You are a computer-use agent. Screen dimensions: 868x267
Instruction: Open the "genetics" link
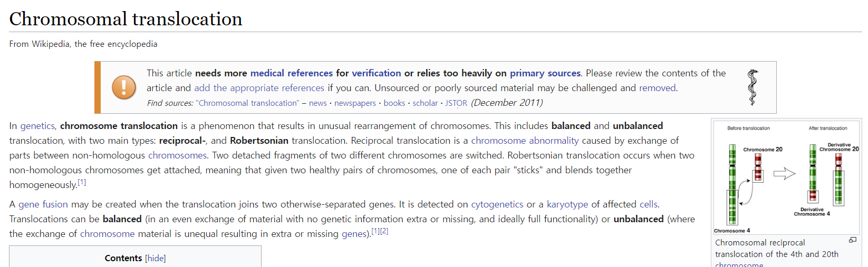tap(37, 126)
